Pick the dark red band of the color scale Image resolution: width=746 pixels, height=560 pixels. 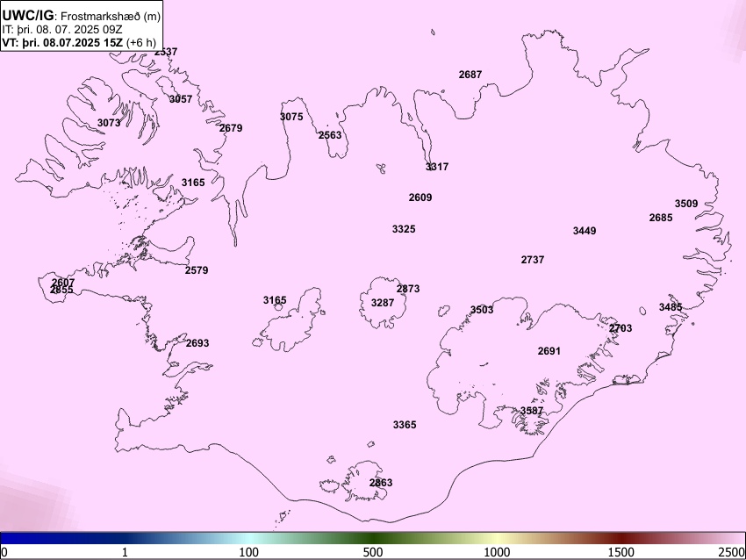click(621, 539)
